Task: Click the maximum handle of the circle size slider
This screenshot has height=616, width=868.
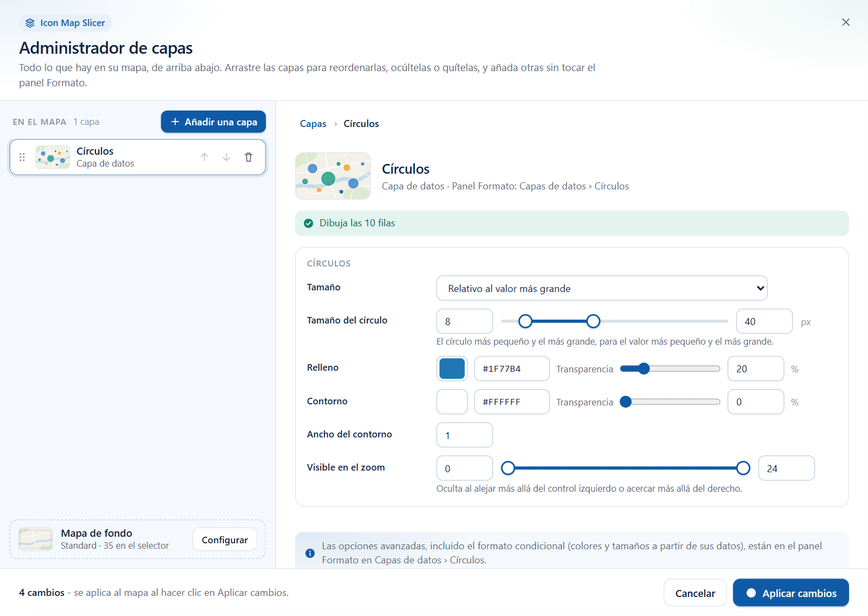Action: (593, 321)
